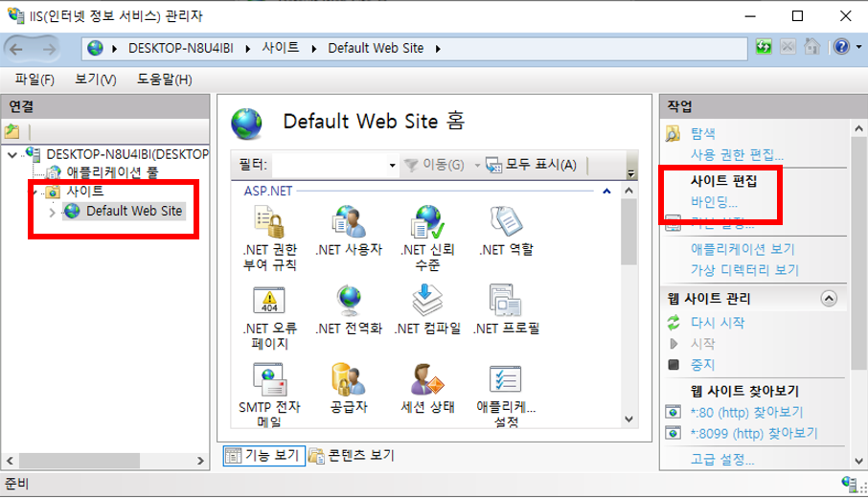Click the 탐색 link
Image resolution: width=868 pixels, height=499 pixels.
pos(703,133)
